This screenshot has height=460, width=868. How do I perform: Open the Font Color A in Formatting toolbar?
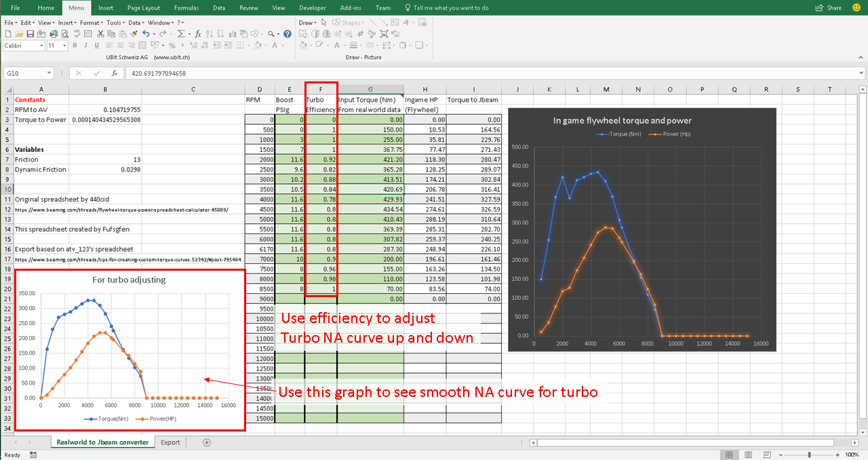(275, 45)
